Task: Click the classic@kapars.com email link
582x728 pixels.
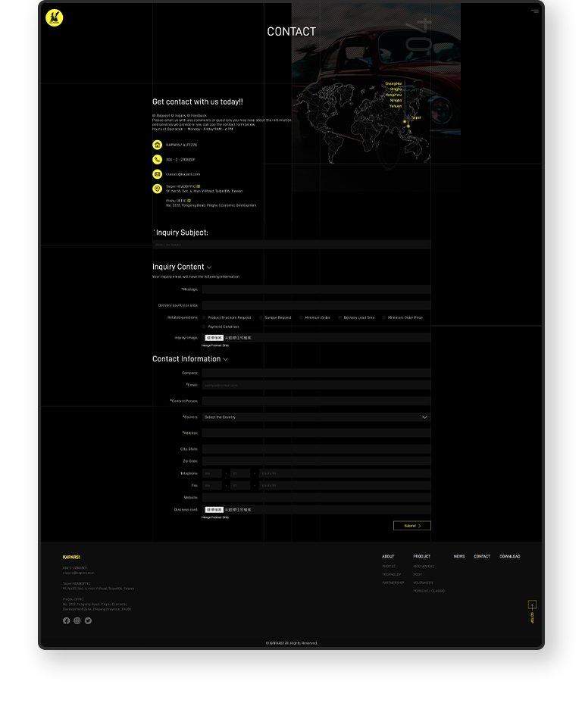Action: click(183, 174)
